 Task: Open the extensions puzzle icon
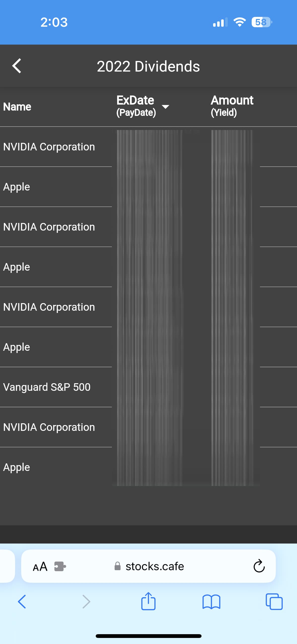coord(60,566)
